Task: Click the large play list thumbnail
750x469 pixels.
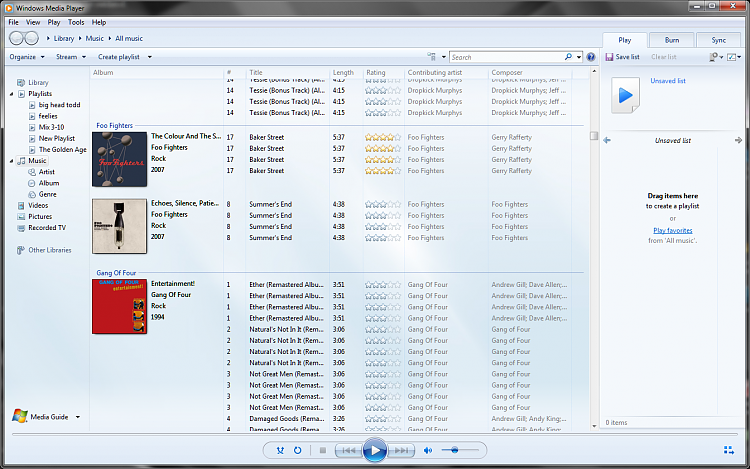Action: tap(625, 96)
